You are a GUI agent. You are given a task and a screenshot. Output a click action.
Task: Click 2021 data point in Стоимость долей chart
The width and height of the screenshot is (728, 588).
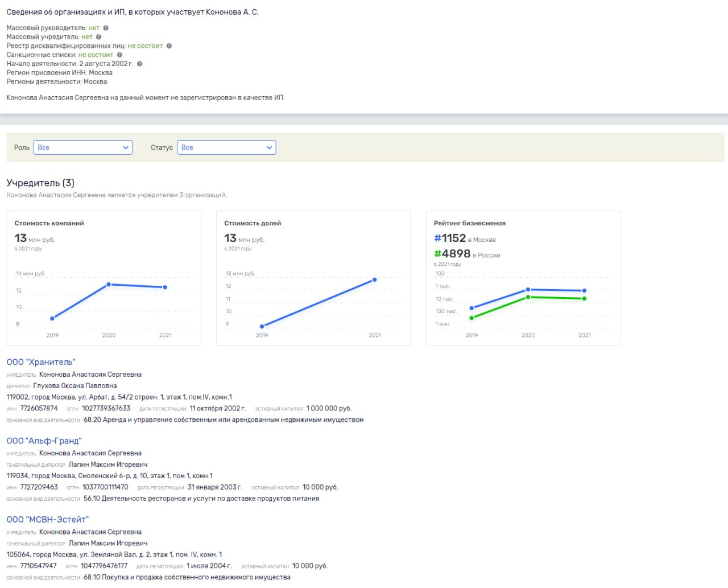375,279
